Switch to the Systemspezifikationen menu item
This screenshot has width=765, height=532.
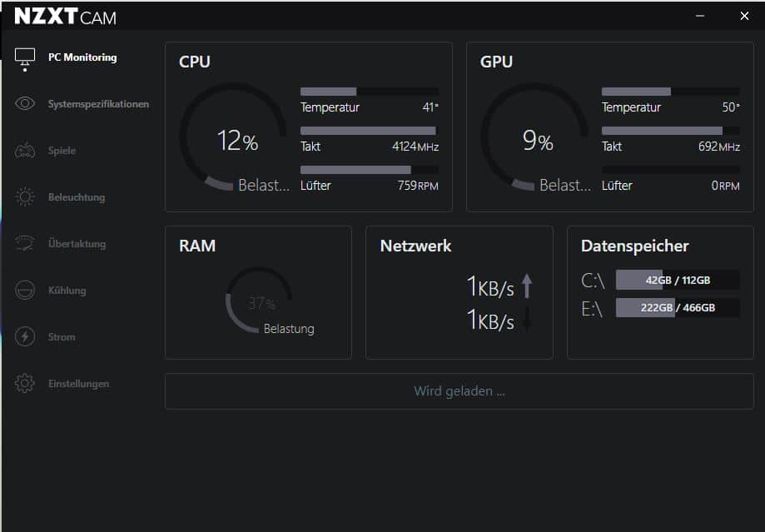pos(98,104)
